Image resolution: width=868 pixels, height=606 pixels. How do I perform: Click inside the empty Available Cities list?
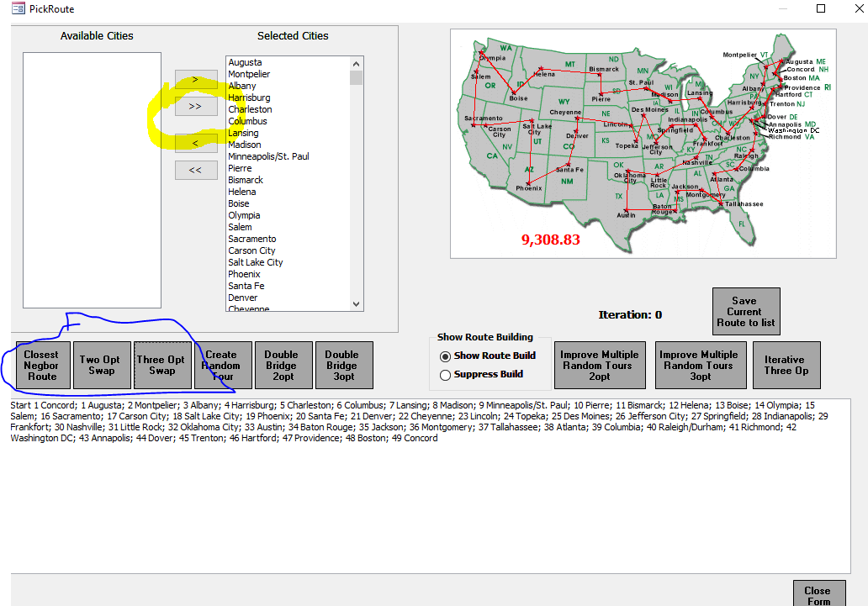(x=92, y=180)
